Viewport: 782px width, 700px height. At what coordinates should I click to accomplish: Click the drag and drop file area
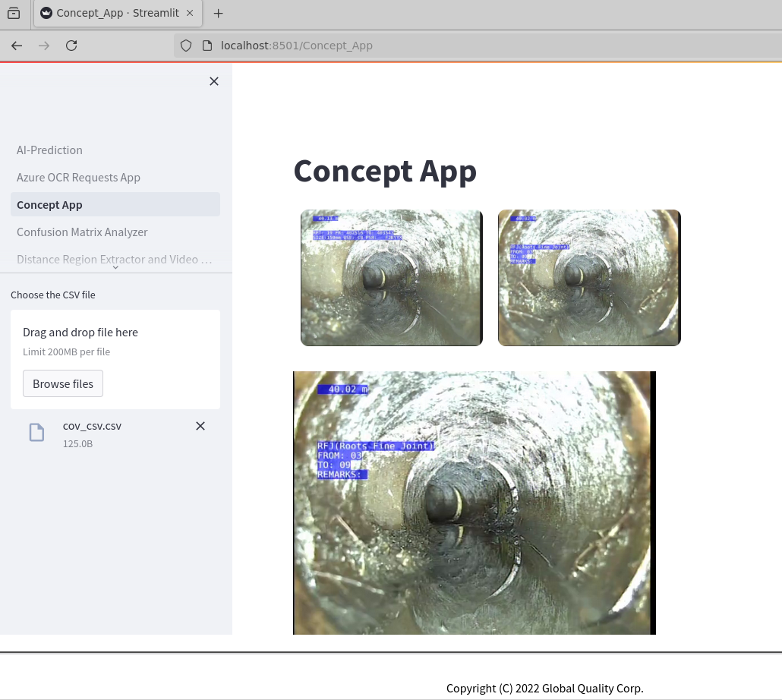115,359
